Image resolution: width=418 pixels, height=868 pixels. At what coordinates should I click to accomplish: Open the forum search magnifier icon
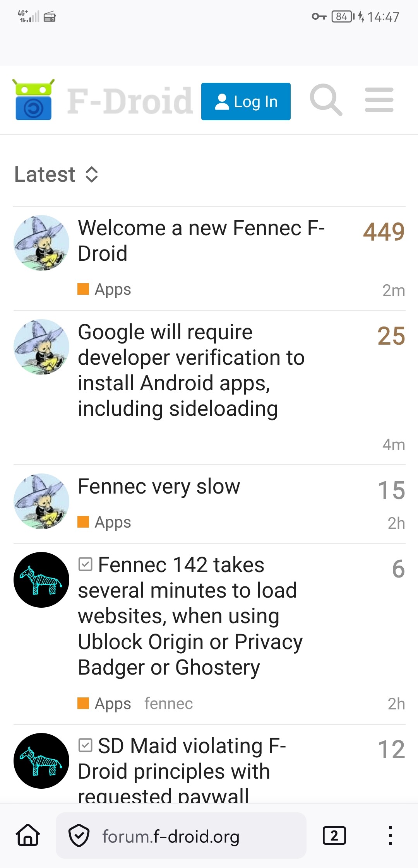pyautogui.click(x=326, y=100)
